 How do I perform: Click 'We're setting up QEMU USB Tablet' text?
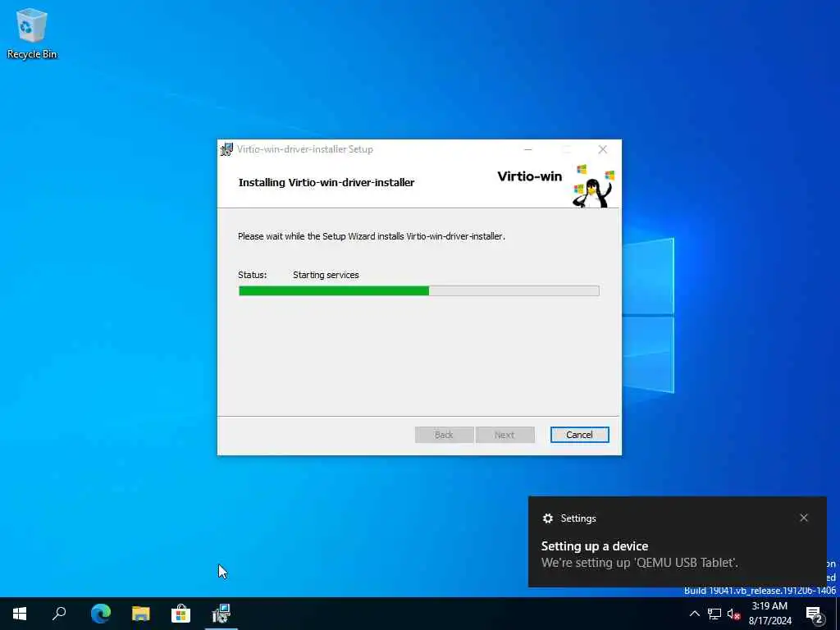pos(640,563)
